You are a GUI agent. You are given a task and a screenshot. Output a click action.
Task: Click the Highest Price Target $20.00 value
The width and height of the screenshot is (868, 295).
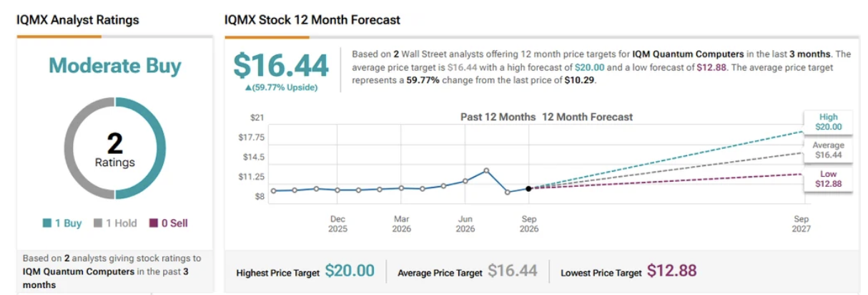point(350,271)
